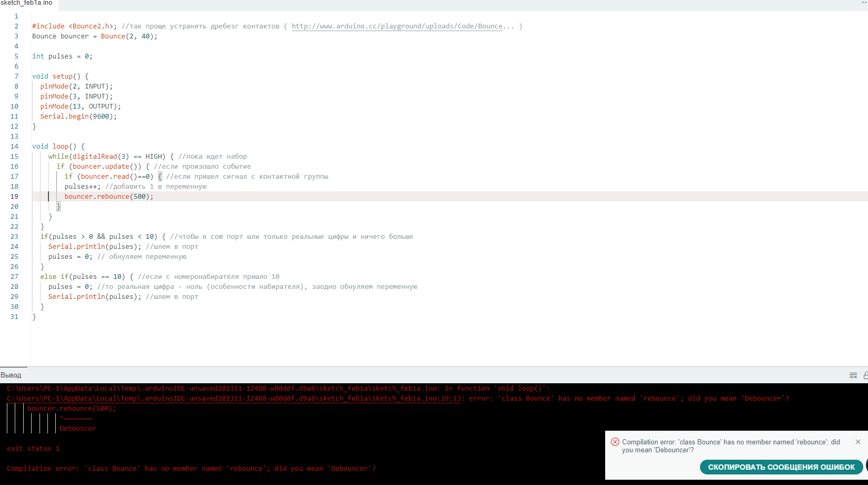Click the 'pulses++;' statement
868x485 pixels.
(x=83, y=187)
